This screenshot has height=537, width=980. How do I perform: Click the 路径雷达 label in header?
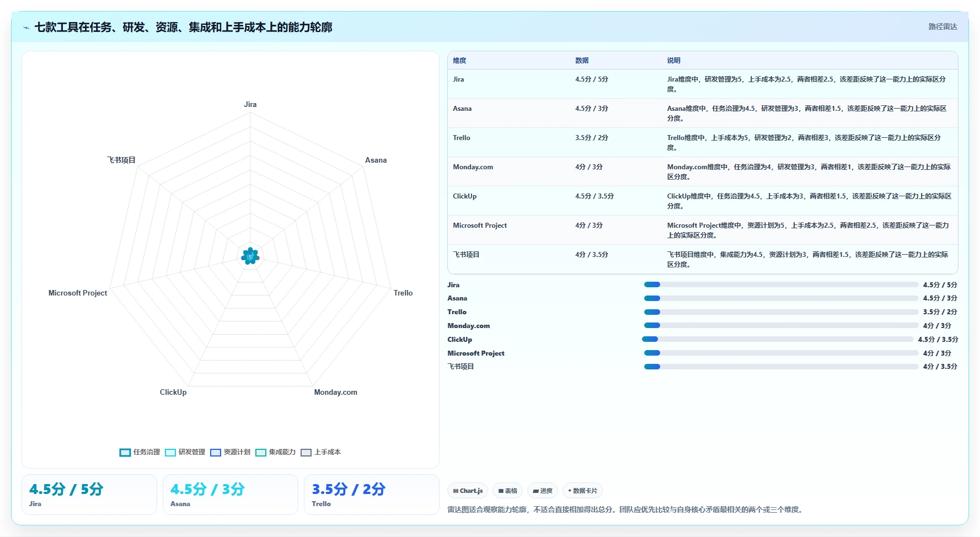click(x=942, y=26)
